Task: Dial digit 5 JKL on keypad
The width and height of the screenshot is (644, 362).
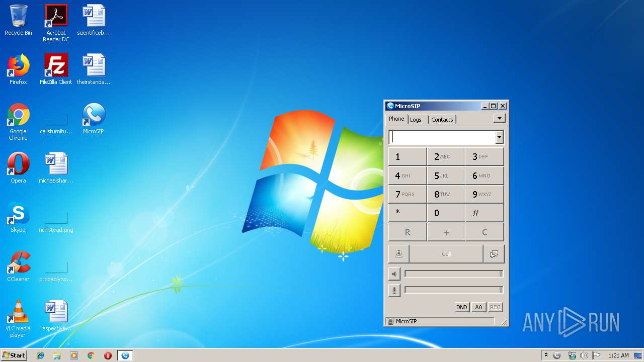Action: 446,175
